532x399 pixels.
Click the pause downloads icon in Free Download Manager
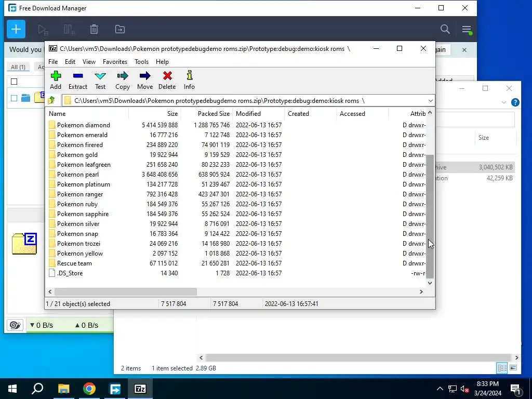(69, 30)
